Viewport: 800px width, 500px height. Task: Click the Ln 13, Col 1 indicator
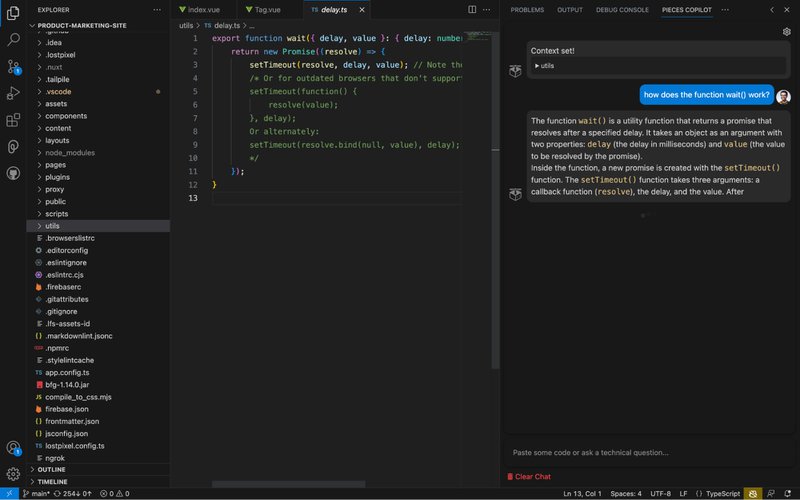click(582, 493)
